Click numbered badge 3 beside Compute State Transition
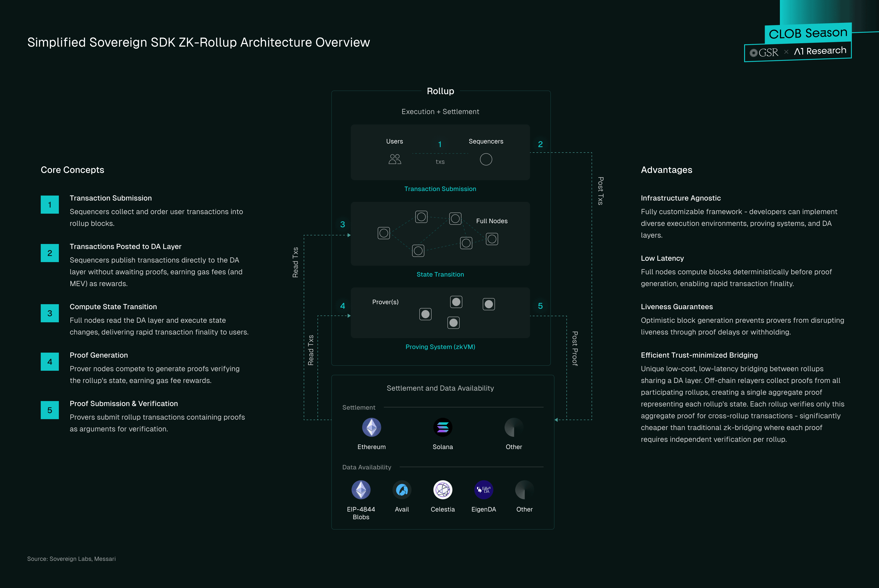The image size is (879, 588). point(50,313)
